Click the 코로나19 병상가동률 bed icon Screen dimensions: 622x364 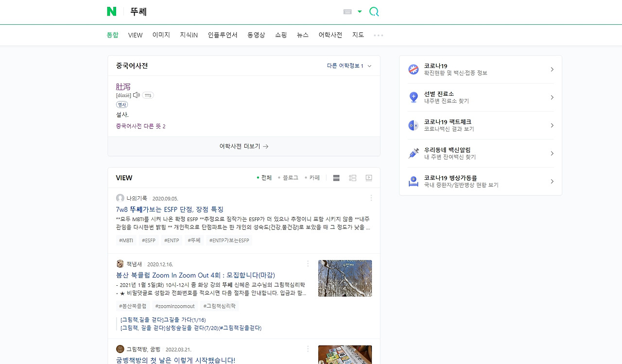(x=414, y=182)
